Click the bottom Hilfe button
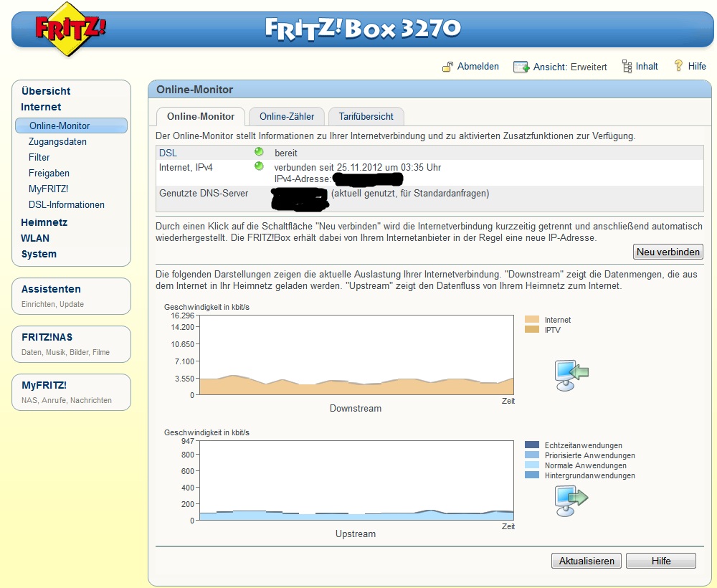The width and height of the screenshot is (717, 588). point(661,561)
